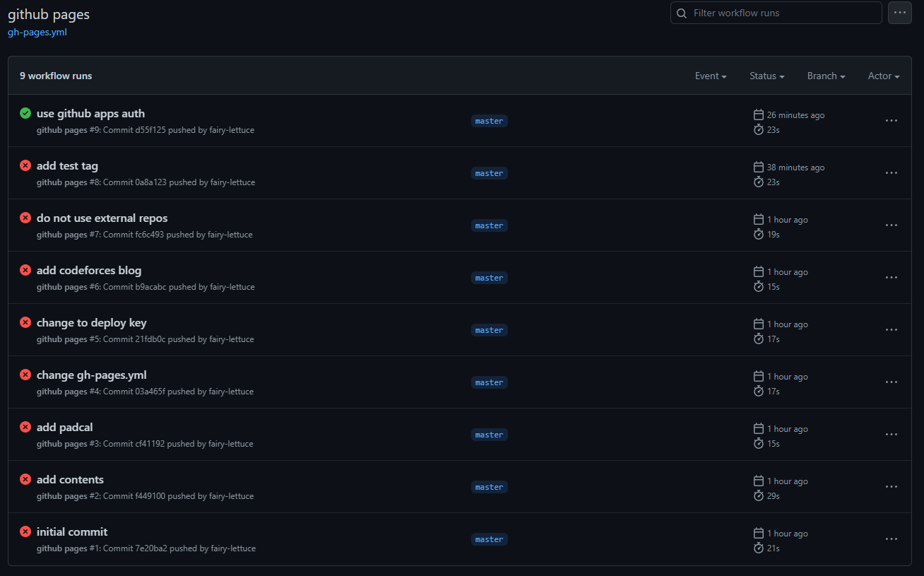
Task: Open the 'change gh-pages.yml' run
Action: tap(92, 375)
